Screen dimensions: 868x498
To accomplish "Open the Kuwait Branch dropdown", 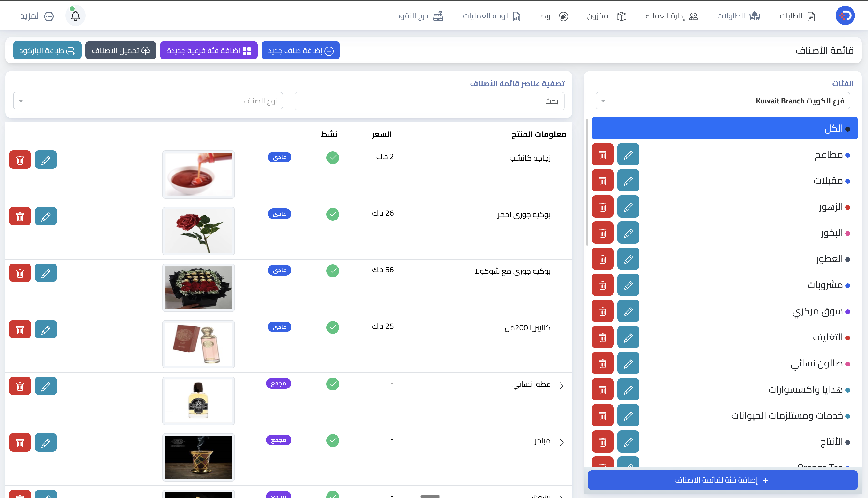I will click(723, 101).
